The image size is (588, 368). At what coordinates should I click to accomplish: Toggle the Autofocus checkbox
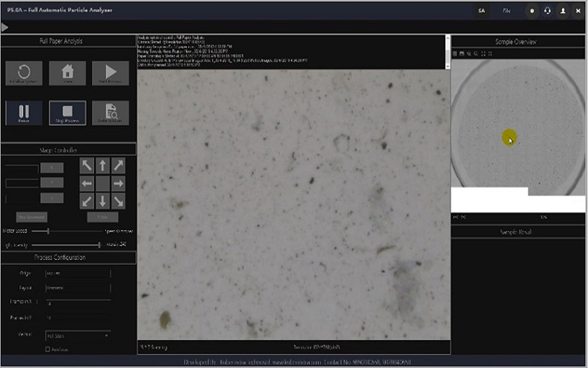pos(48,349)
